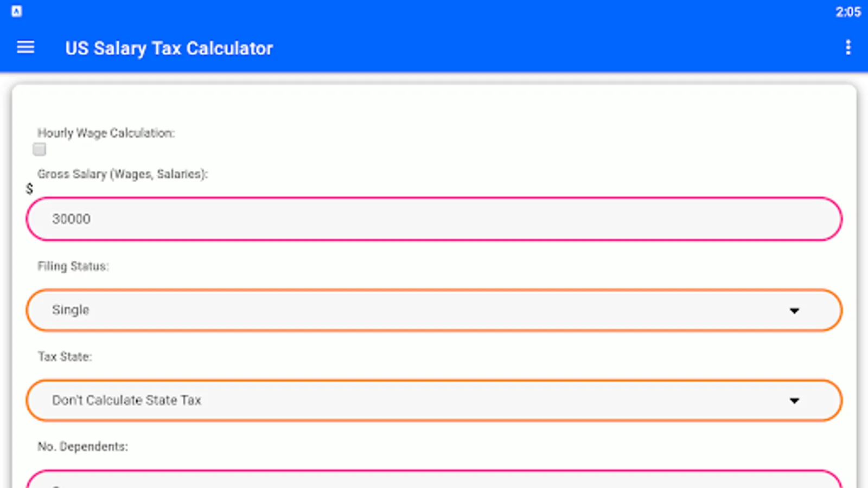Click the Gross Salary (Wages, Salaries) label

click(x=123, y=174)
